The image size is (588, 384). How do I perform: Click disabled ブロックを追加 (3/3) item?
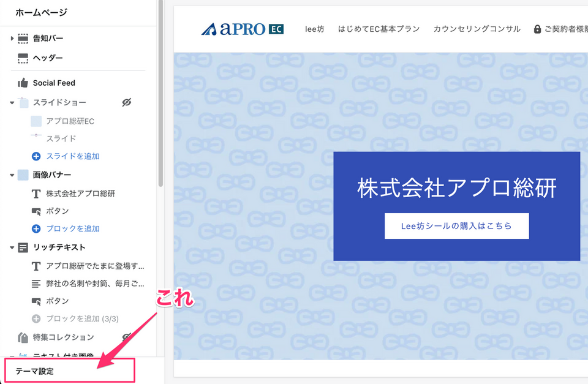[x=82, y=318]
